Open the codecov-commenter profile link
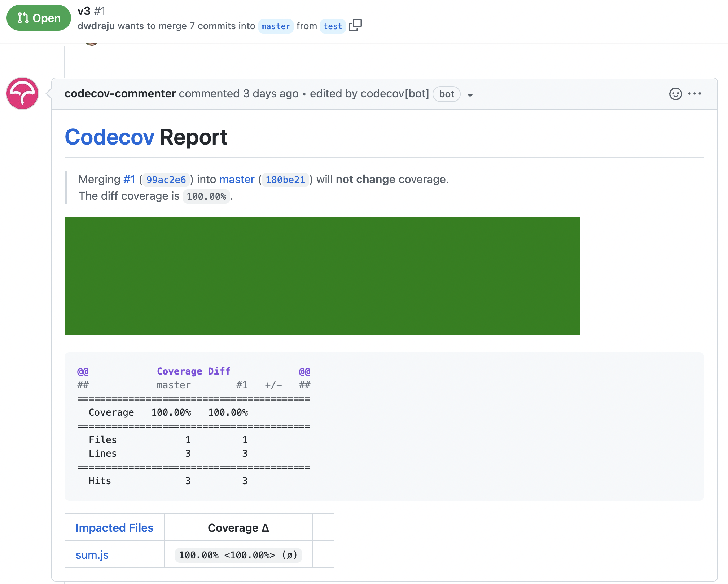This screenshot has width=728, height=584. pyautogui.click(x=120, y=94)
